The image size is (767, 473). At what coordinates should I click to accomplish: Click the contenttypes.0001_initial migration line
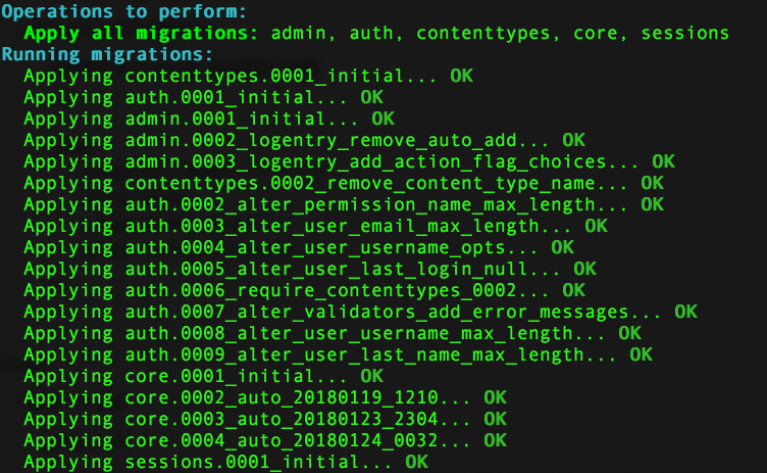pos(248,76)
